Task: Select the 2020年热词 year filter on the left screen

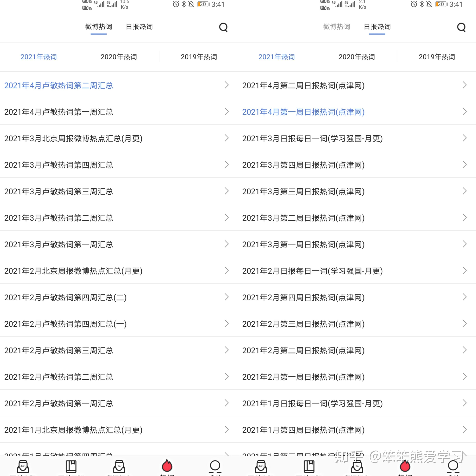Action: (119, 57)
